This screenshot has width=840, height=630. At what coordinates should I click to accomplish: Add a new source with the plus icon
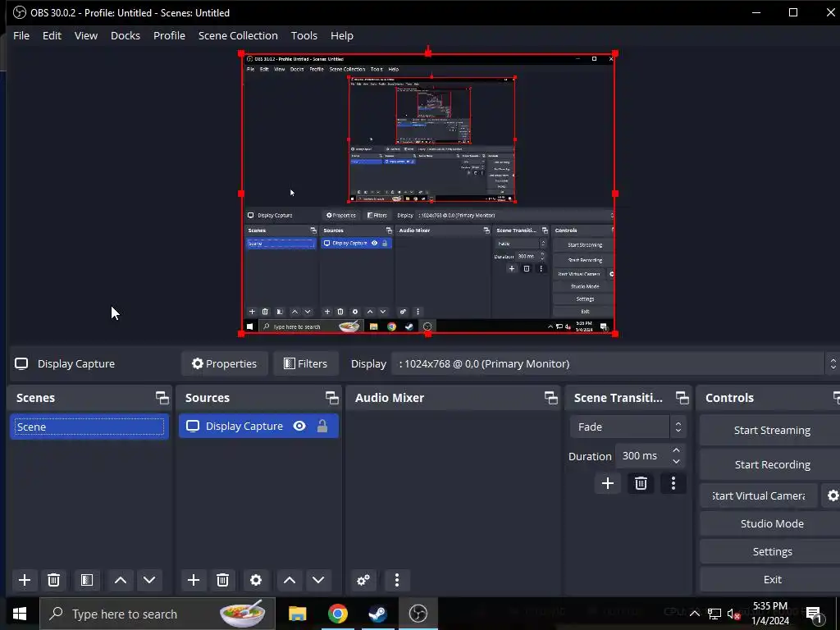(x=194, y=580)
